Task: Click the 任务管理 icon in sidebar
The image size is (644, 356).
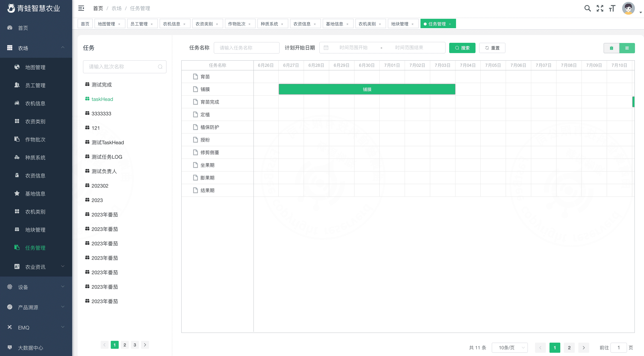Action: pyautogui.click(x=17, y=248)
